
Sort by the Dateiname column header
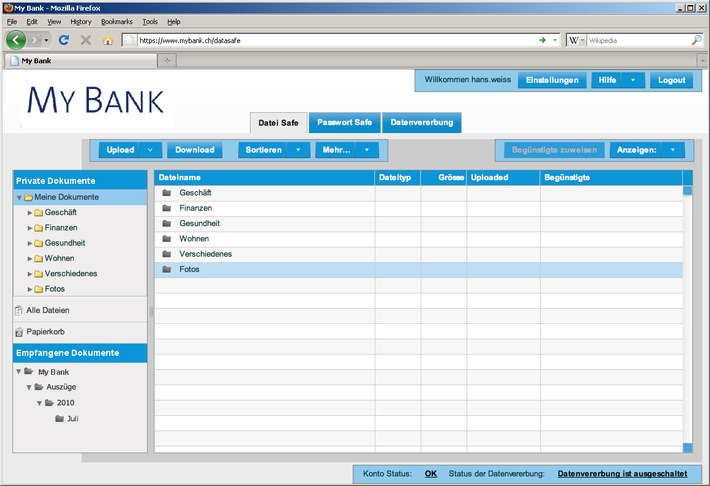tap(264, 178)
